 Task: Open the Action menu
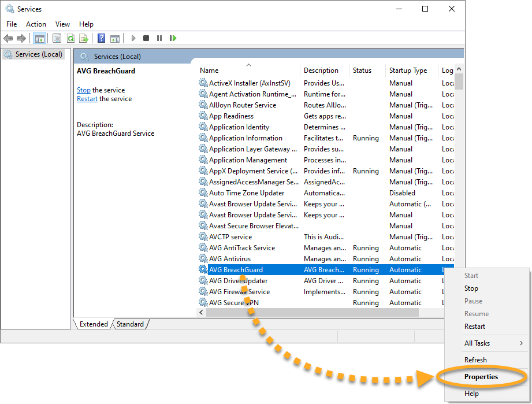pos(36,24)
